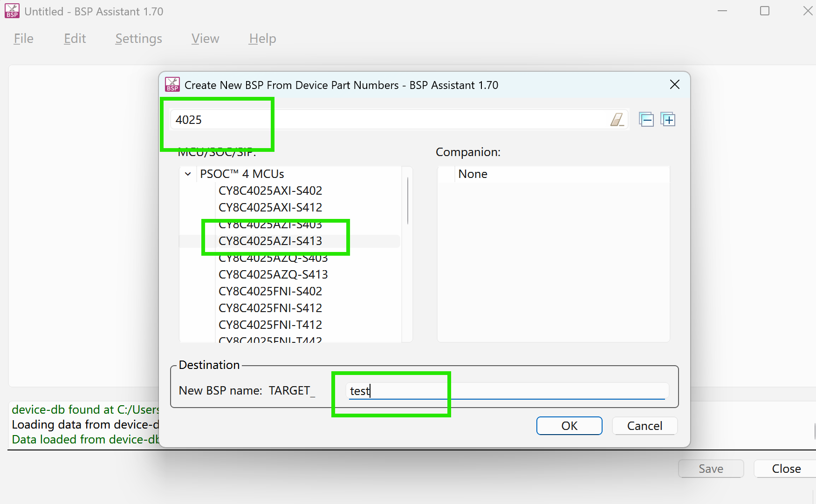Click the 'Companion:' label
This screenshot has height=504, width=816.
point(468,152)
